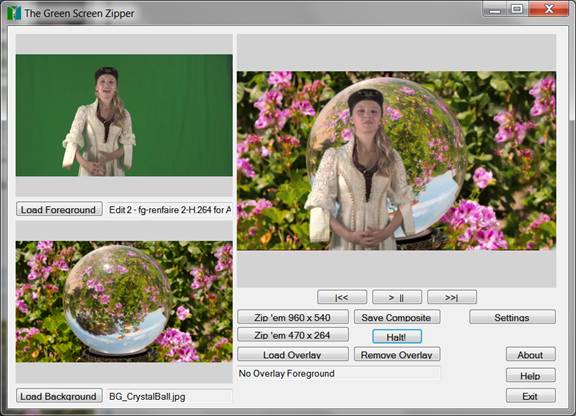Screen dimensions: 576x416
Task: Click the green screen foreground preview
Action: pos(124,115)
